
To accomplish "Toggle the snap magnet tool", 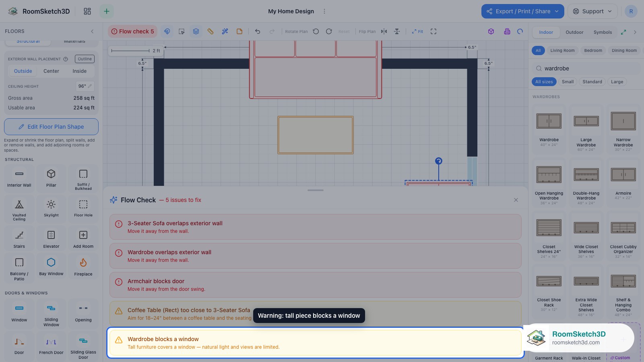I will 167,31.
